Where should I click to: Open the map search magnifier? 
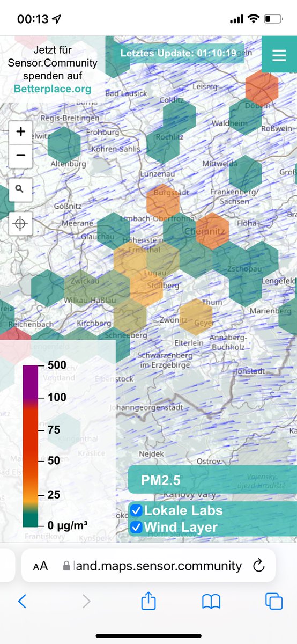[x=20, y=189]
